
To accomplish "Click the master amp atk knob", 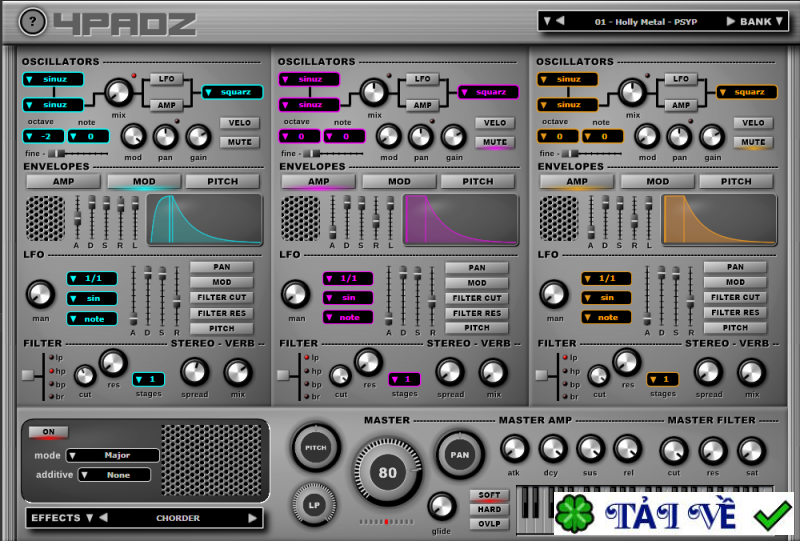I will 514,449.
